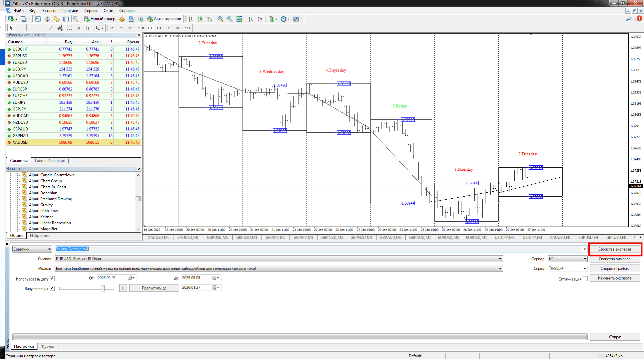
Task: Select the Crosshair tool
Action: 21,28
